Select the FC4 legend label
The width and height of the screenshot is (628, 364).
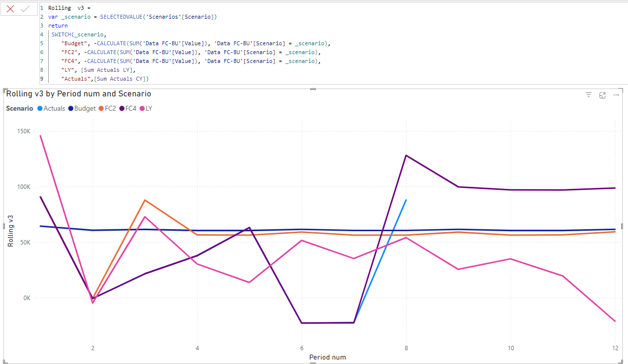130,108
